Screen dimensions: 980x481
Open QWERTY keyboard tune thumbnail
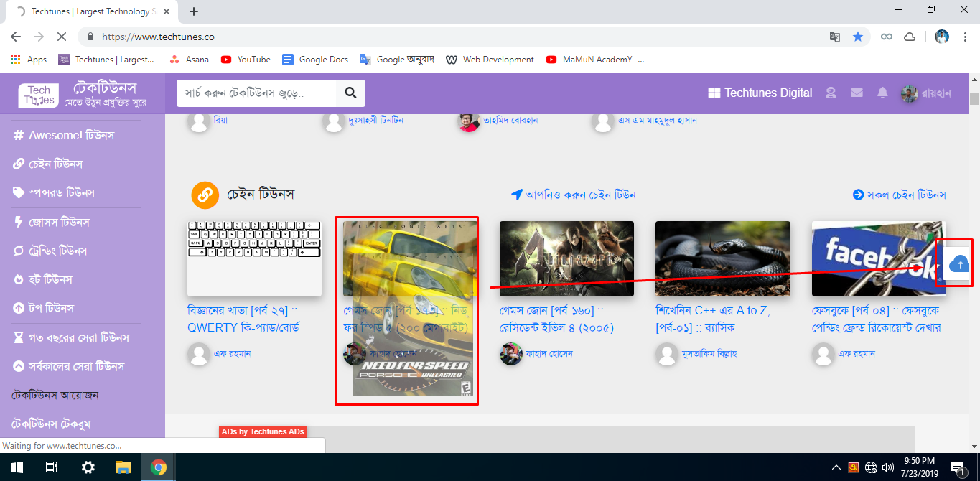point(255,258)
